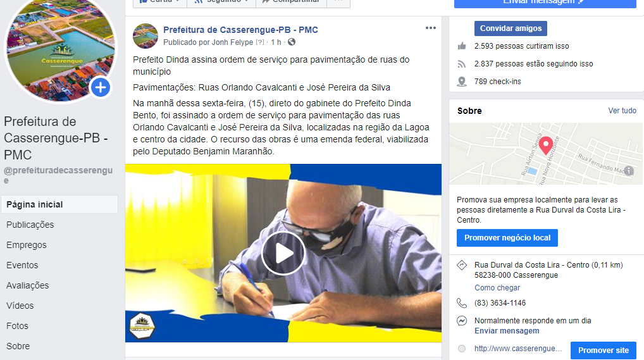This screenshot has width=644, height=360.
Task: Select Eventos in the left menu
Action: [x=22, y=265]
